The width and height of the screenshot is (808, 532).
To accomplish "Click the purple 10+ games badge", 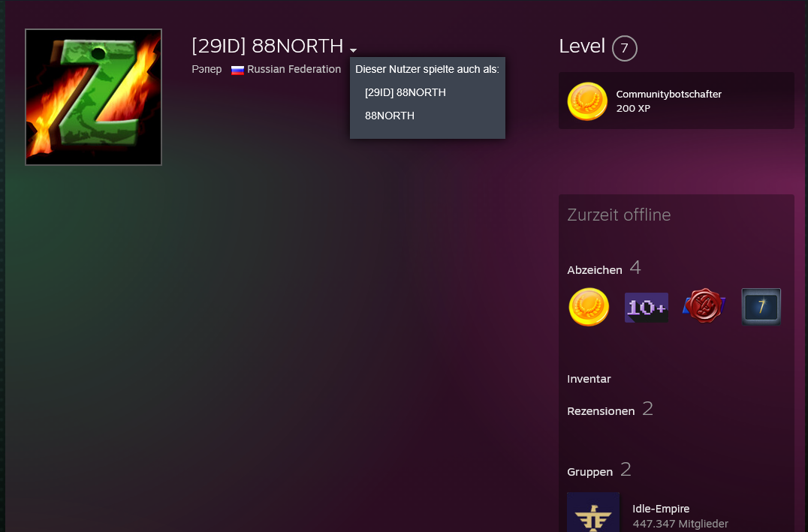I will pos(647,308).
